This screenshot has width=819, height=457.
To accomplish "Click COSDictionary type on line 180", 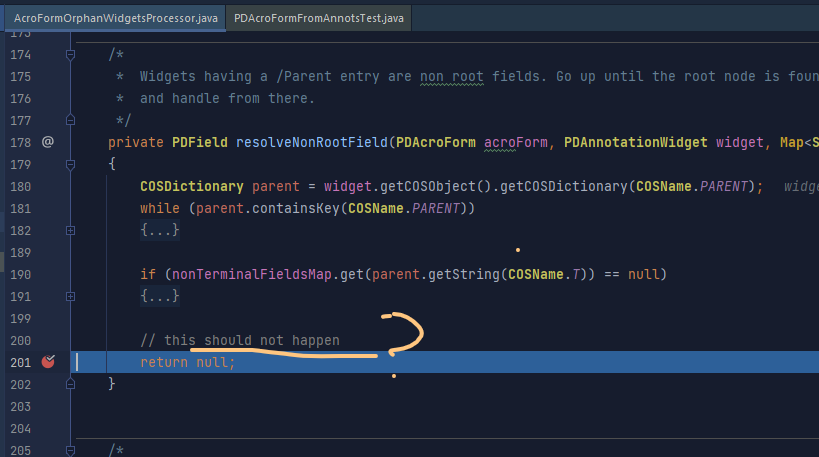I will (x=192, y=186).
